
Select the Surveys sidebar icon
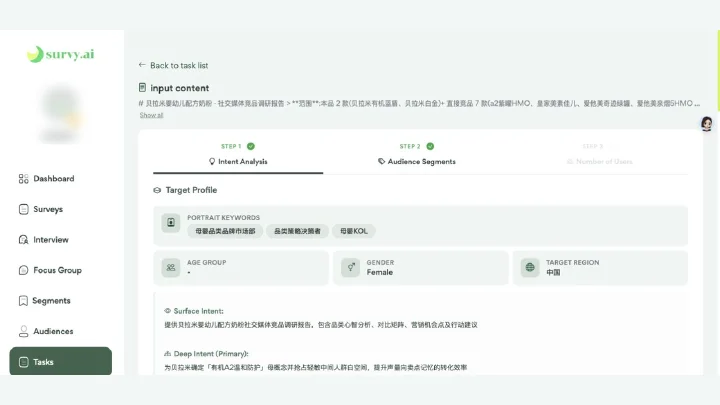point(23,209)
